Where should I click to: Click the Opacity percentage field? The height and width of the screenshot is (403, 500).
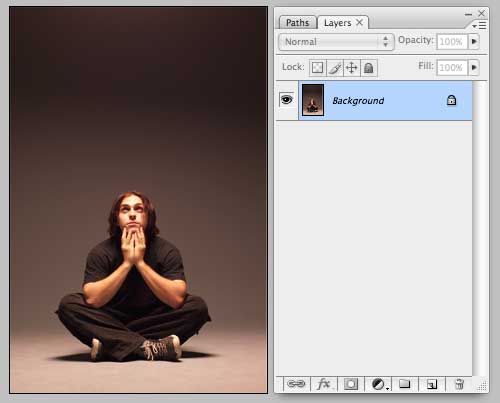(452, 42)
